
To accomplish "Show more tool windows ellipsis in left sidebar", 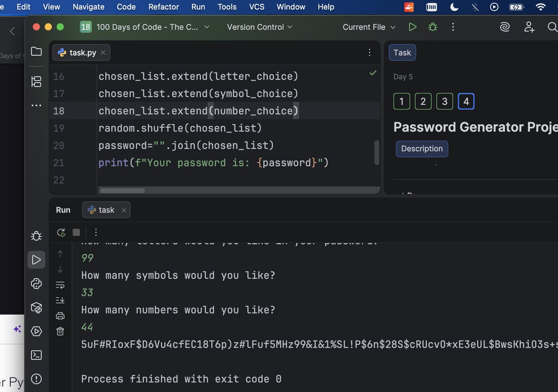I will click(x=36, y=105).
